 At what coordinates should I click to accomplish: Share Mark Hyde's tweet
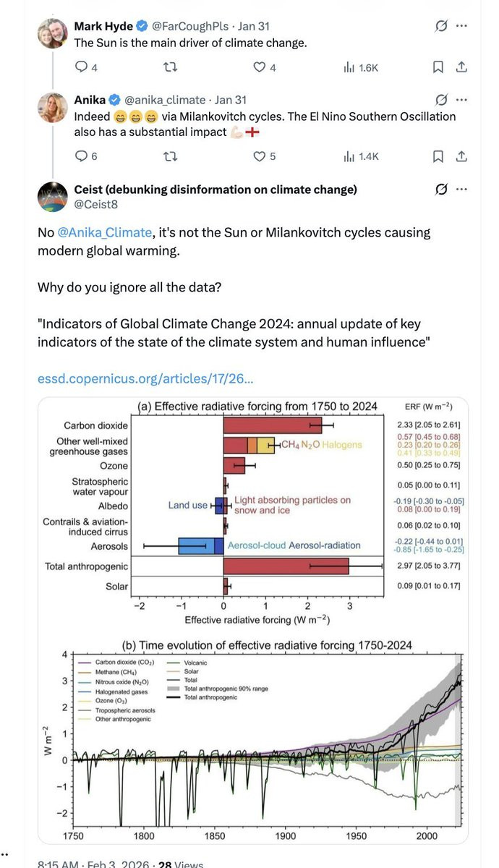[x=461, y=68]
